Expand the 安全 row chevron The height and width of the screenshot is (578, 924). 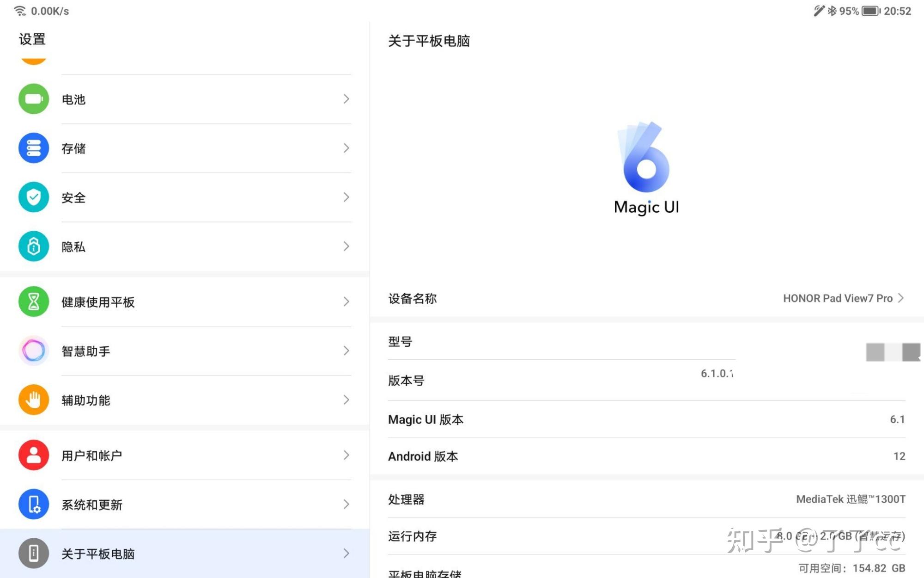coord(346,197)
